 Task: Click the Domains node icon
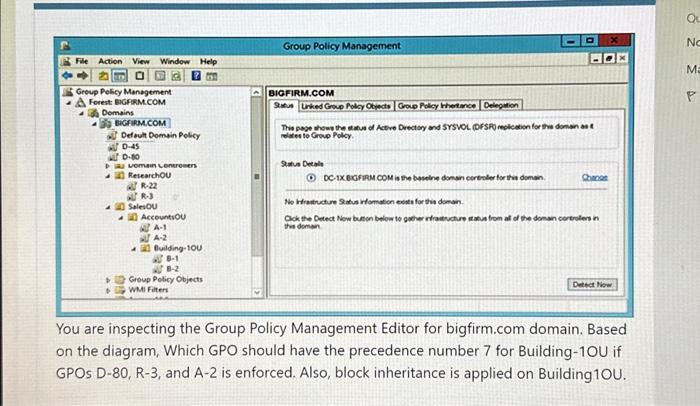pos(93,113)
